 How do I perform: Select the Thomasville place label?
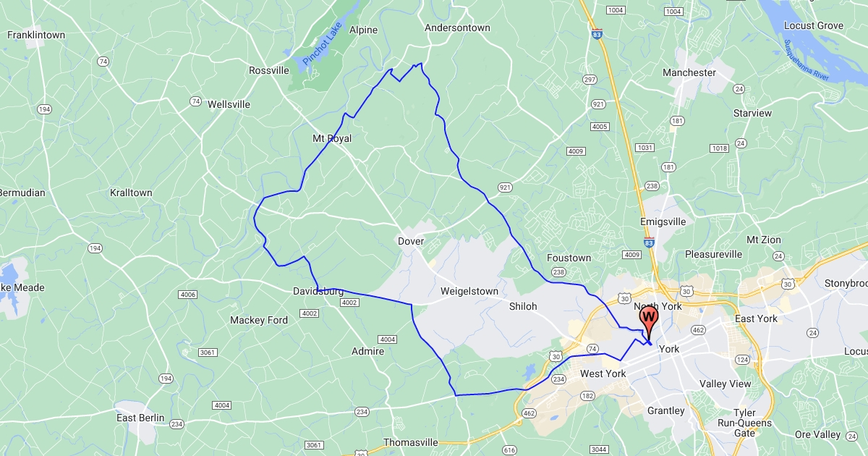(411, 442)
